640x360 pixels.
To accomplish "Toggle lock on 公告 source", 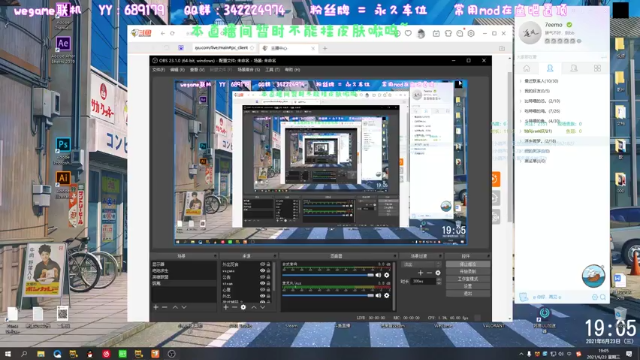I will pos(268,277).
